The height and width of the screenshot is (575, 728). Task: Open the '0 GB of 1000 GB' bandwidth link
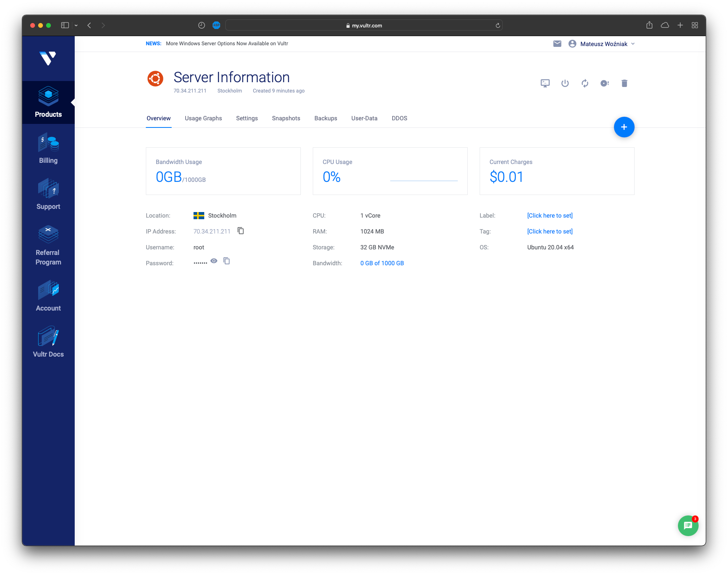coord(382,263)
